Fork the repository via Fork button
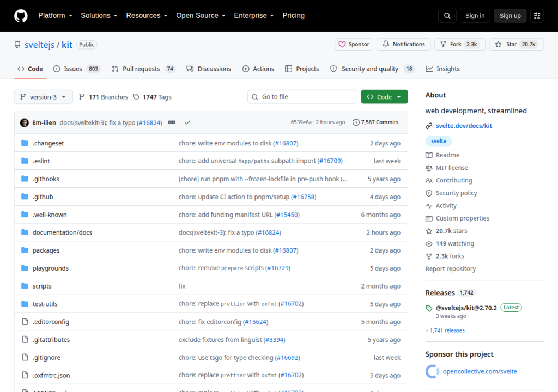 (x=460, y=45)
